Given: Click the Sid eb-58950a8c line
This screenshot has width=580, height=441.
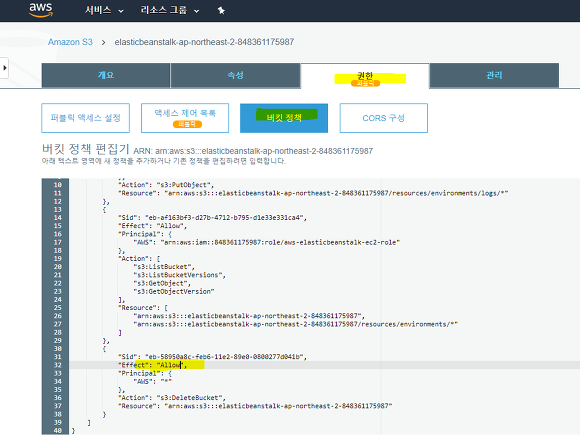Looking at the screenshot, I should (x=212, y=357).
